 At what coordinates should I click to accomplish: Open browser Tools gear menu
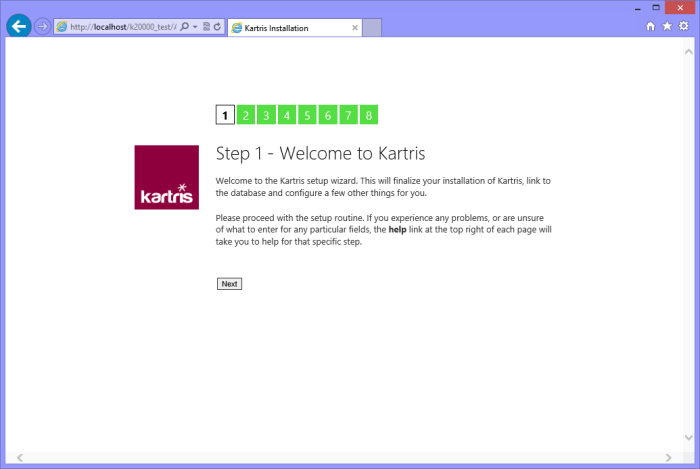click(683, 26)
